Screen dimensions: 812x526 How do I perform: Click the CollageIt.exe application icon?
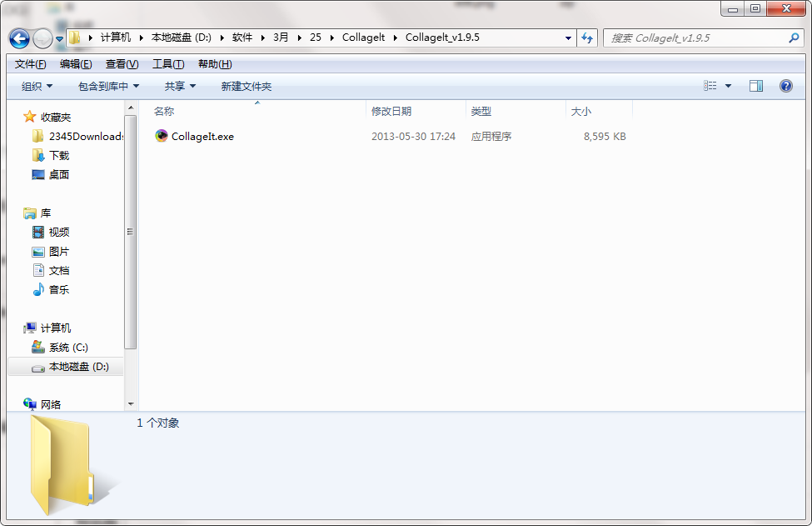[162, 136]
